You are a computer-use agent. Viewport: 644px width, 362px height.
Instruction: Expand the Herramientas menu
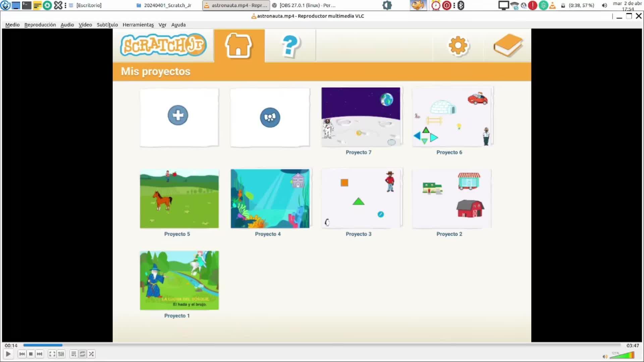click(138, 25)
